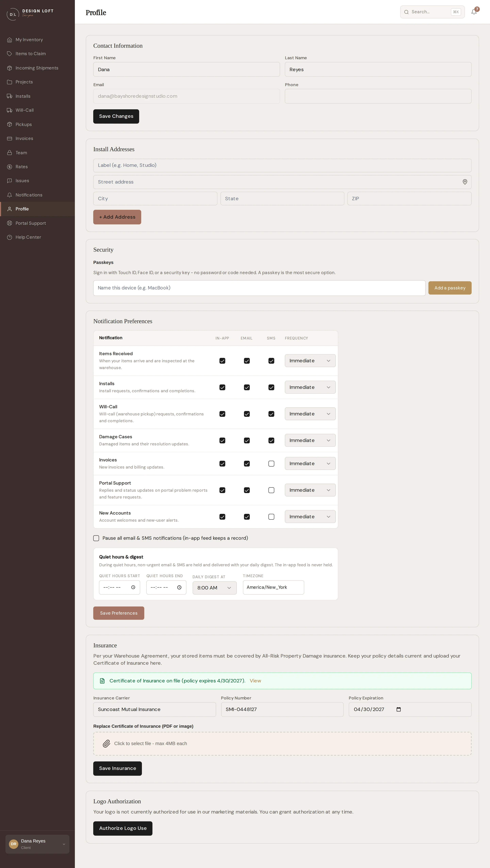This screenshot has height=868, width=490.
Task: Click the My Inventory home icon
Action: (9, 40)
